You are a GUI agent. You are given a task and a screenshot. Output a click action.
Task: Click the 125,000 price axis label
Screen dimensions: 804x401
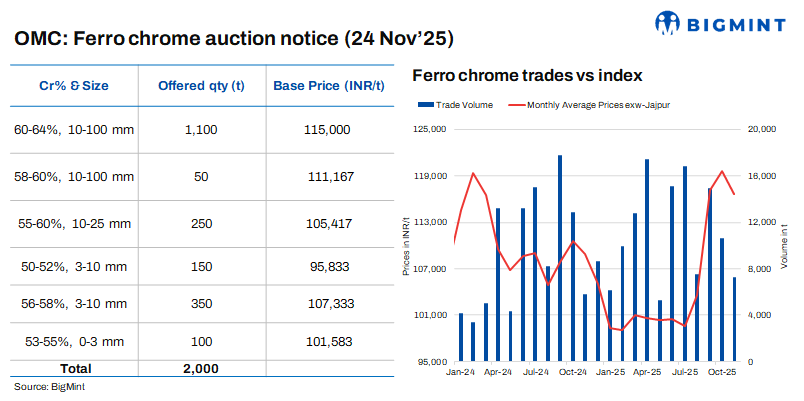pyautogui.click(x=427, y=128)
